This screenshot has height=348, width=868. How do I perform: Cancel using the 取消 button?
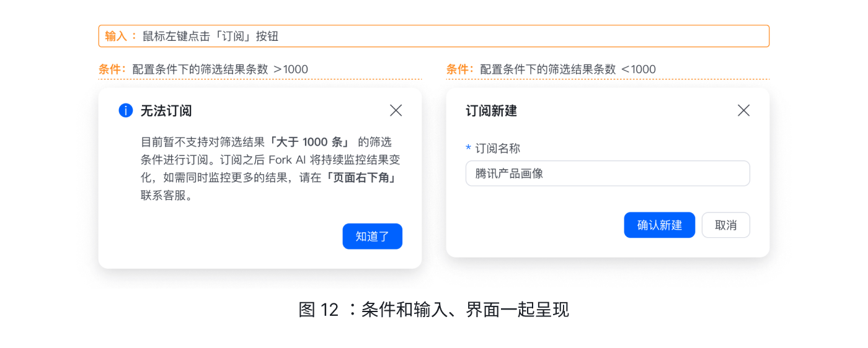tap(725, 225)
